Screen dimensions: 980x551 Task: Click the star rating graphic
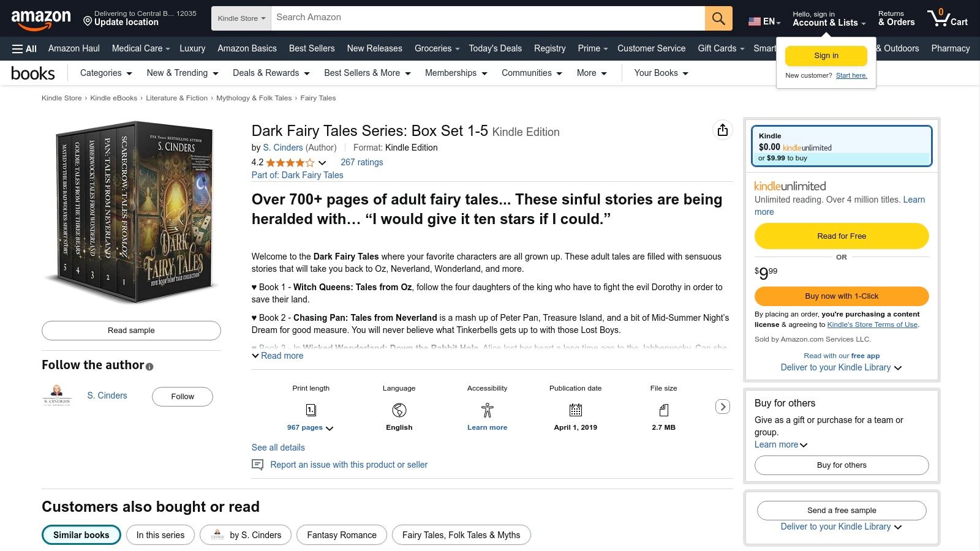tap(290, 163)
